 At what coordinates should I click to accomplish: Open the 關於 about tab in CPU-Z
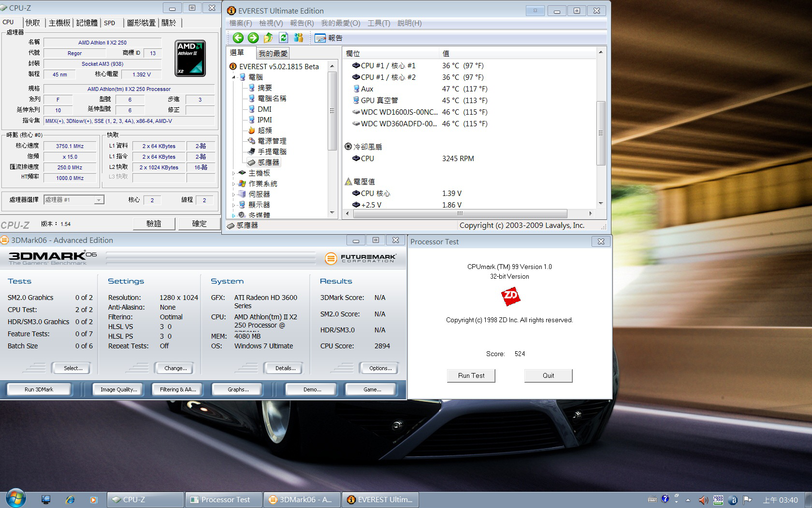coord(169,23)
